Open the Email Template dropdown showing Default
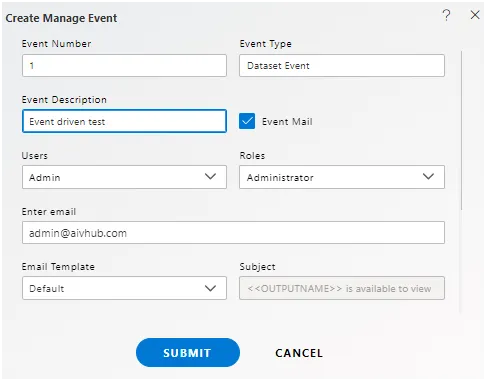486x381 pixels. (124, 288)
